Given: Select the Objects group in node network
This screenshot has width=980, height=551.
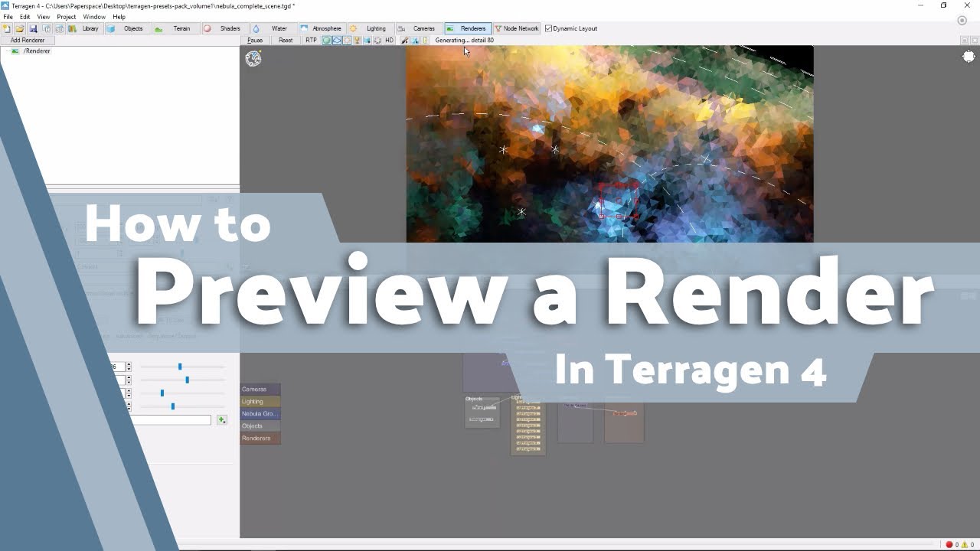Looking at the screenshot, I should point(260,425).
